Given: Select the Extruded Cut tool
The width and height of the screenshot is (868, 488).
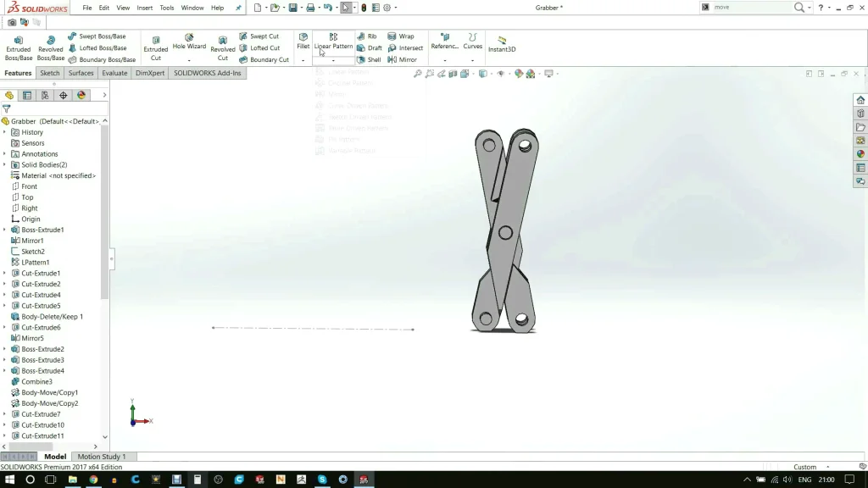Looking at the screenshot, I should [x=156, y=48].
